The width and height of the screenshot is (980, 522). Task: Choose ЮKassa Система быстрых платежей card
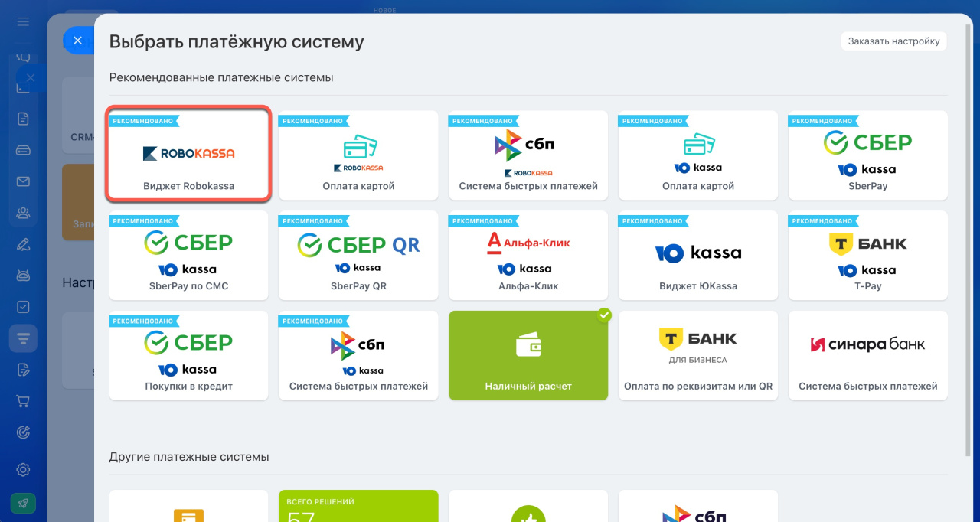pyautogui.click(x=358, y=356)
